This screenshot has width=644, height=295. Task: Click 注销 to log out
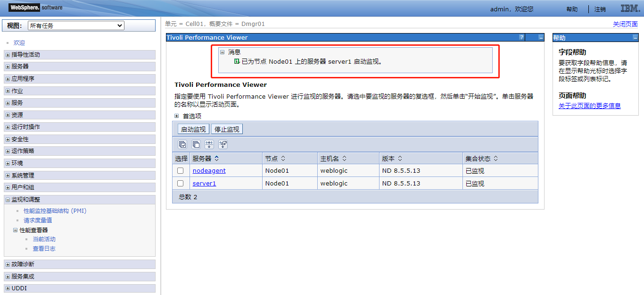pyautogui.click(x=600, y=9)
